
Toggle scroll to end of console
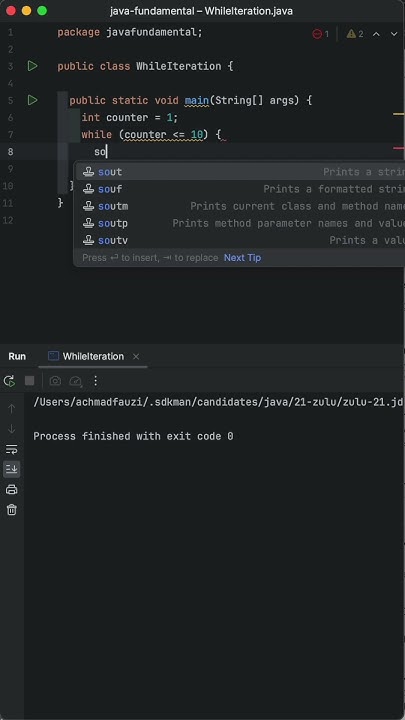pos(11,469)
